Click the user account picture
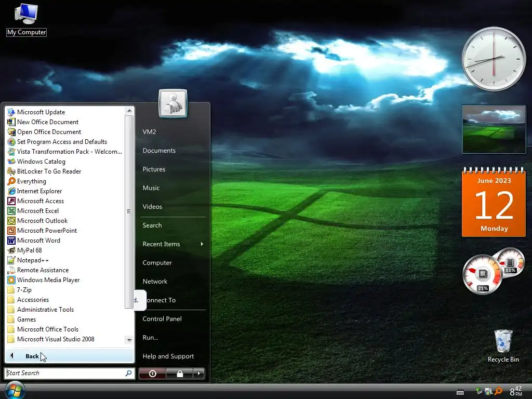Viewport: 532px width, 399px height. pos(172,103)
